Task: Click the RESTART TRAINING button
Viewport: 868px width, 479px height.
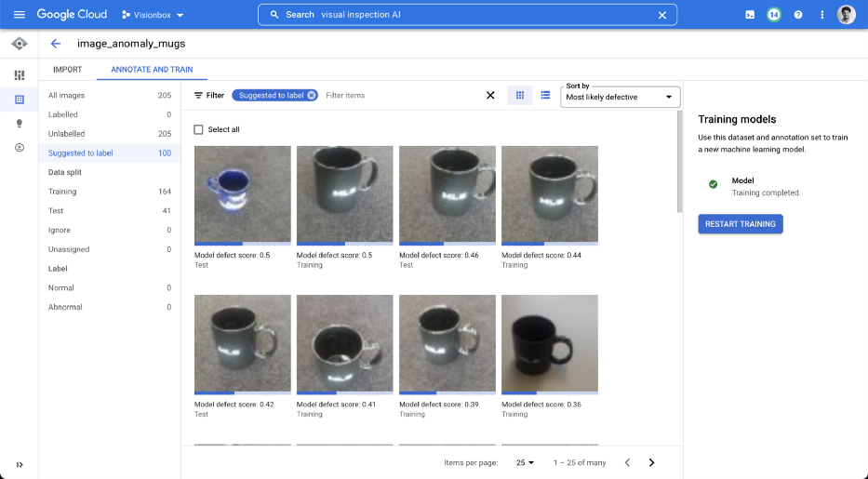Action: [741, 224]
